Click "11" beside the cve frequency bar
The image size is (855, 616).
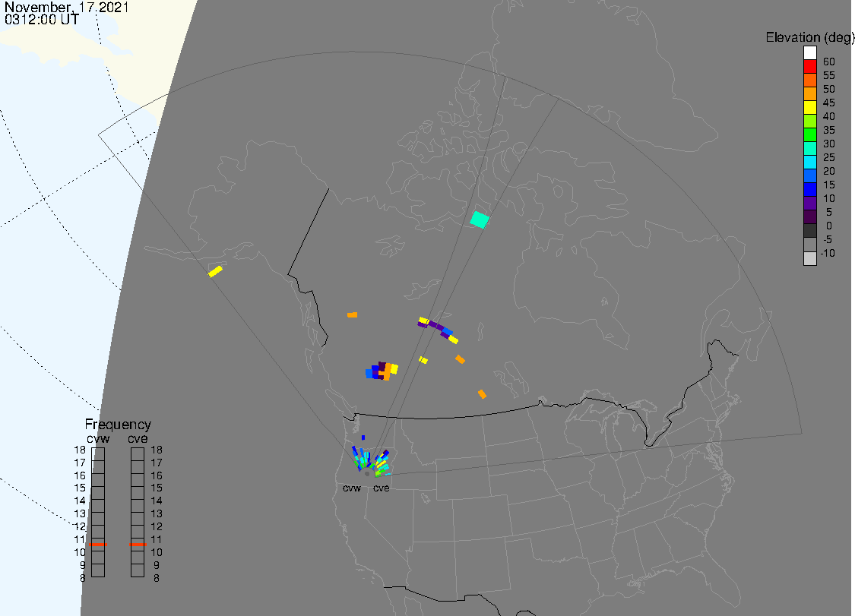coord(157,539)
